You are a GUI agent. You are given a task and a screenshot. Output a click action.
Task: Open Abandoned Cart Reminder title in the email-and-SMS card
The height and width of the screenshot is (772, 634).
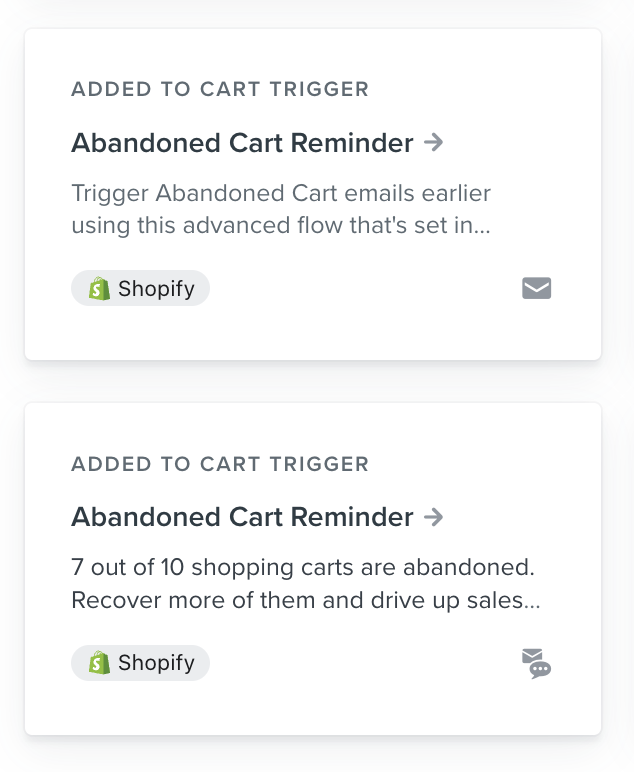pos(242,517)
